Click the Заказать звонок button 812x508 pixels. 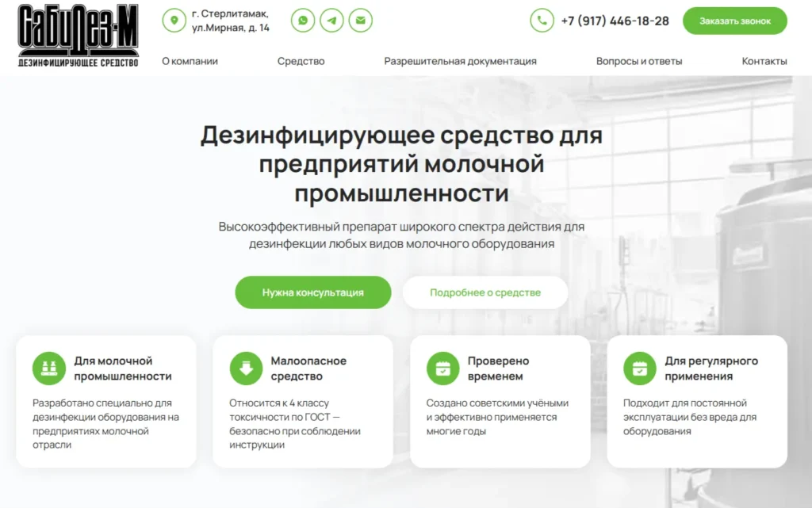coord(735,21)
